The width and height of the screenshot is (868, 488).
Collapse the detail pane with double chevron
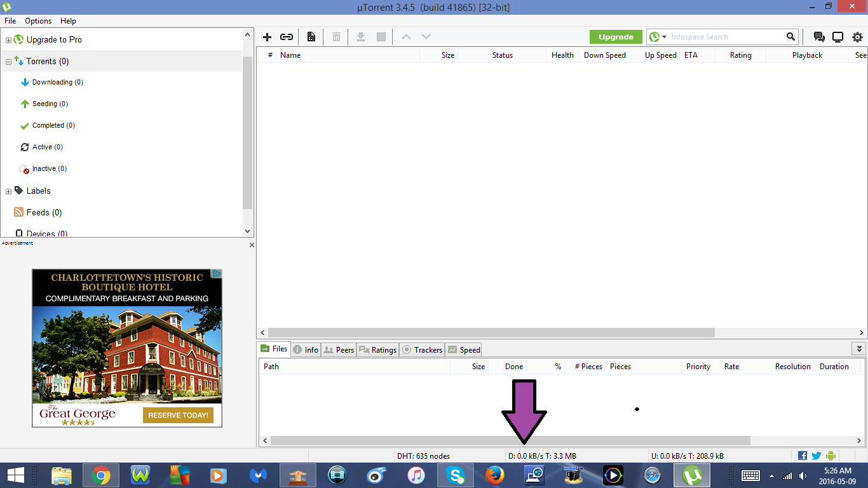859,349
